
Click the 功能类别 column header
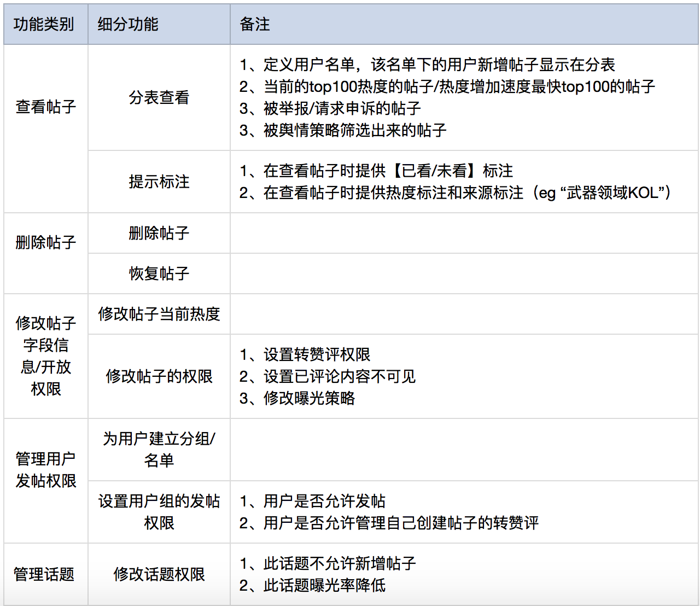(44, 25)
